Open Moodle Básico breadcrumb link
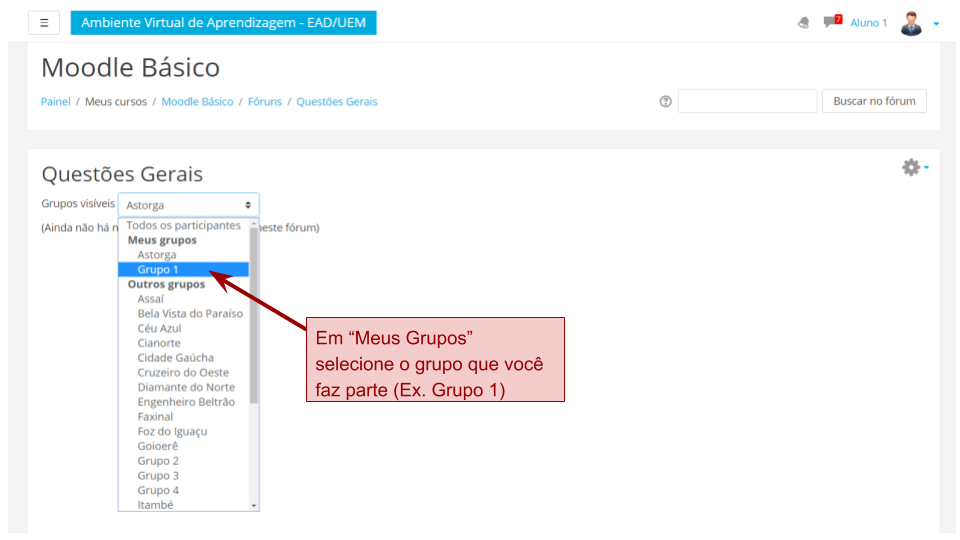Viewport: 960px width, 540px height. point(197,102)
